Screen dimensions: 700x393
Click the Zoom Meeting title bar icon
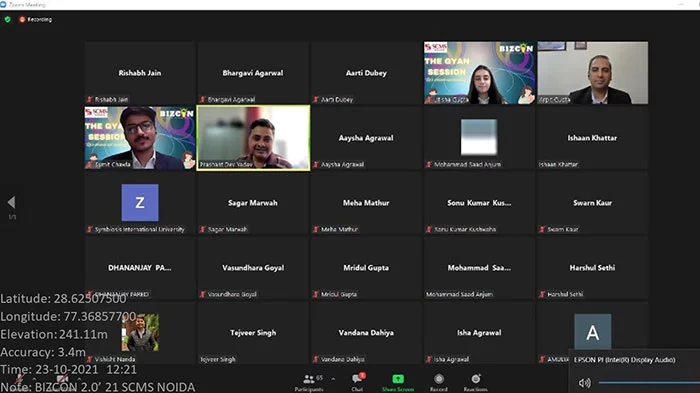(x=3, y=4)
